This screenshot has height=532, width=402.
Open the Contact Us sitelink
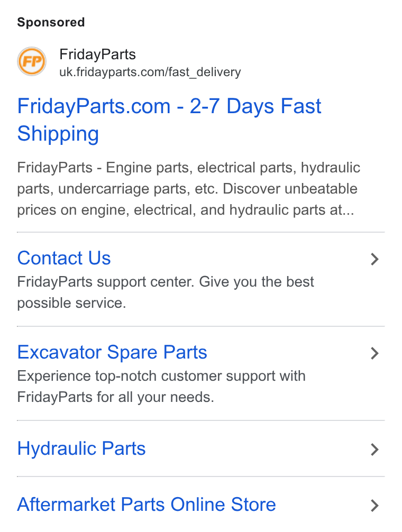64,258
